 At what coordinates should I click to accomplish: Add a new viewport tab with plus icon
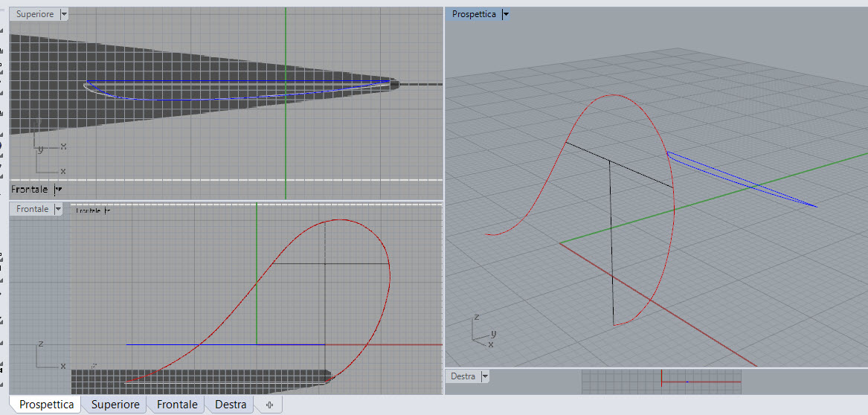point(269,405)
